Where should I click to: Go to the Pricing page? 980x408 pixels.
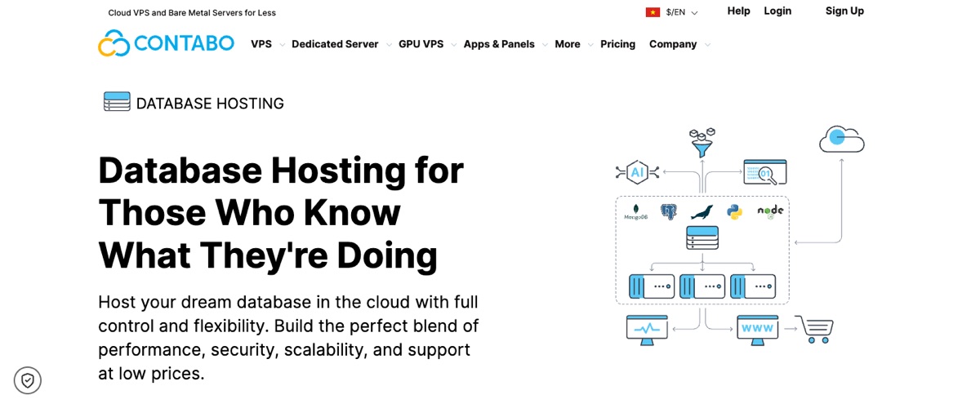pos(617,44)
